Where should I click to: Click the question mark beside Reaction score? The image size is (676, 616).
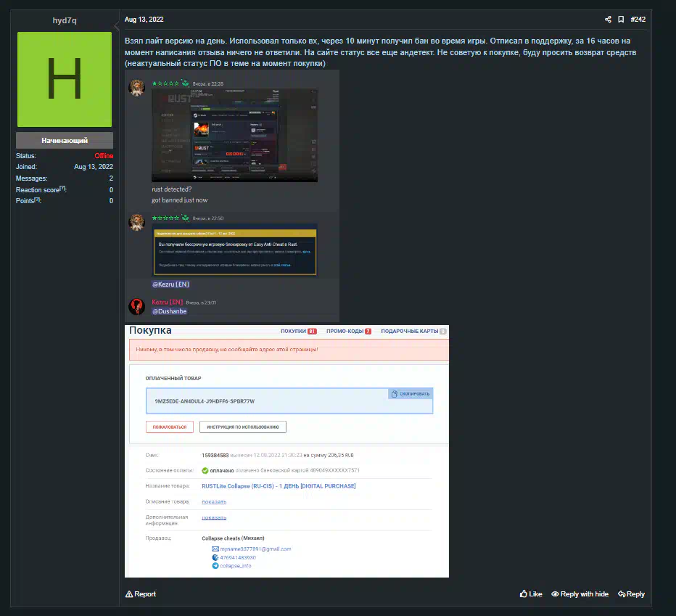click(62, 188)
